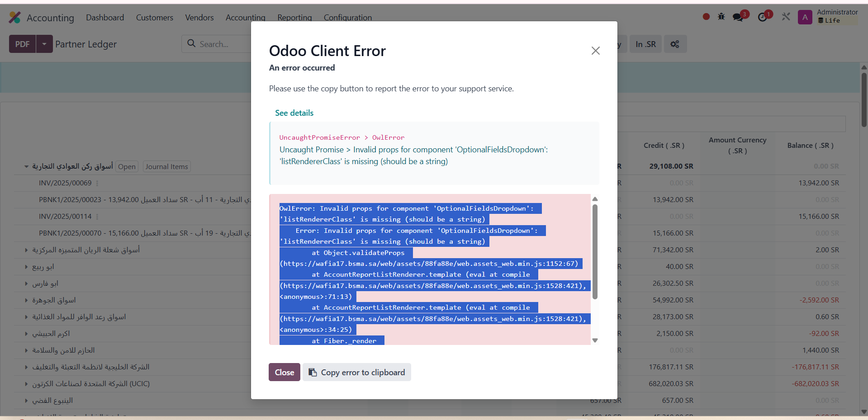Open the Customers menu

coord(154,18)
